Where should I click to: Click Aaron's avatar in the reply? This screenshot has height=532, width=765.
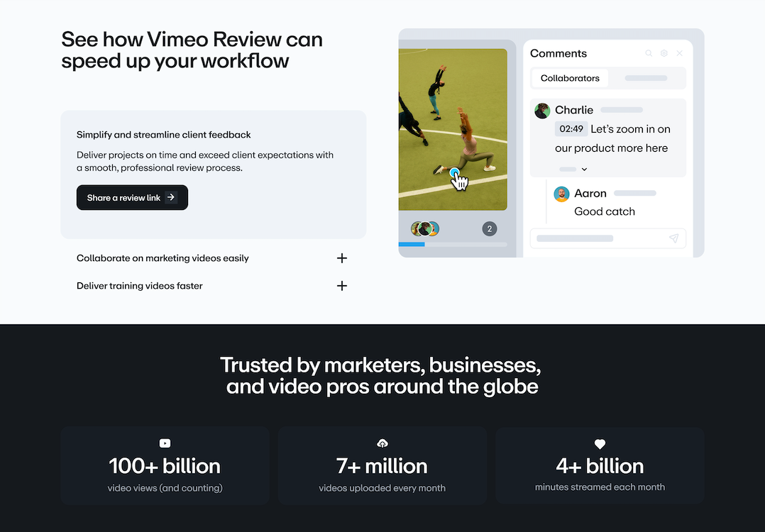[x=561, y=194]
